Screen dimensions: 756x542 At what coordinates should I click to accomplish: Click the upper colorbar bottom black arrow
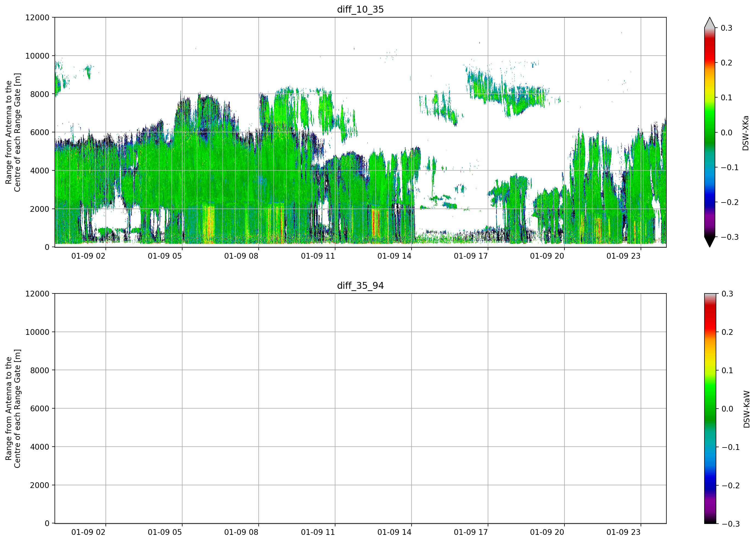(710, 242)
